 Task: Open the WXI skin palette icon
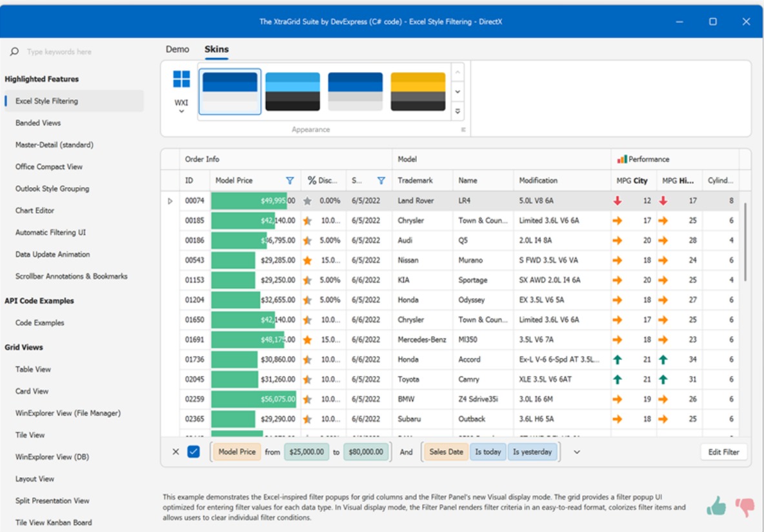pos(181,79)
